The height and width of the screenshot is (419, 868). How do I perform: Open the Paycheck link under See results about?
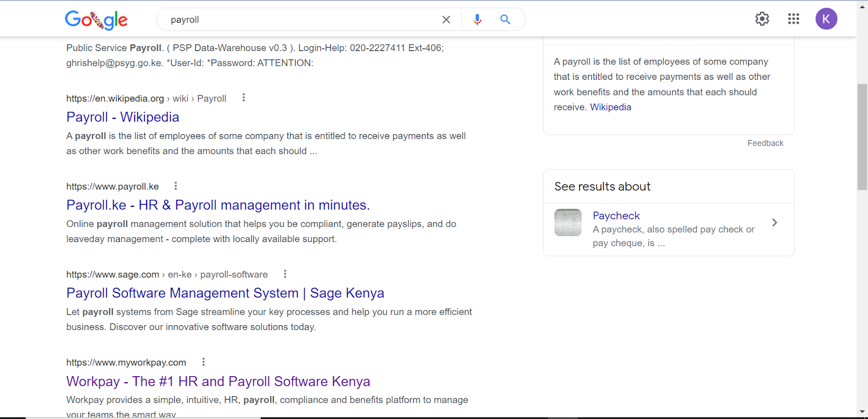[616, 215]
